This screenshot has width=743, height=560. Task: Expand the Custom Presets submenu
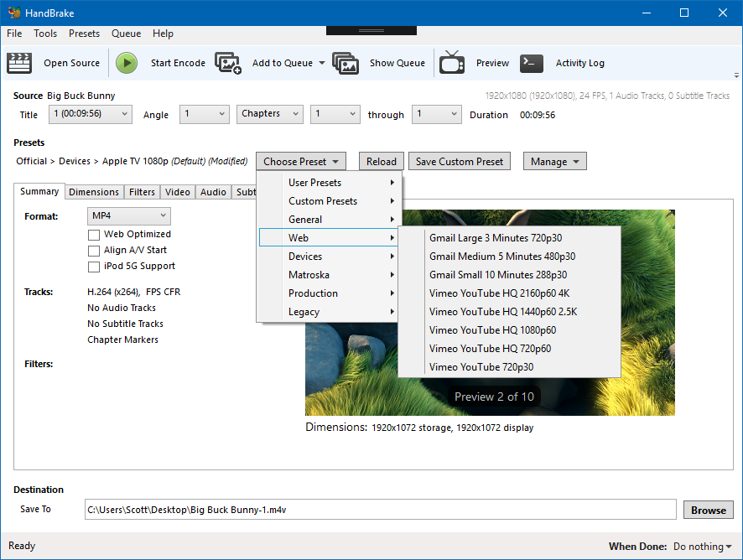pyautogui.click(x=329, y=201)
